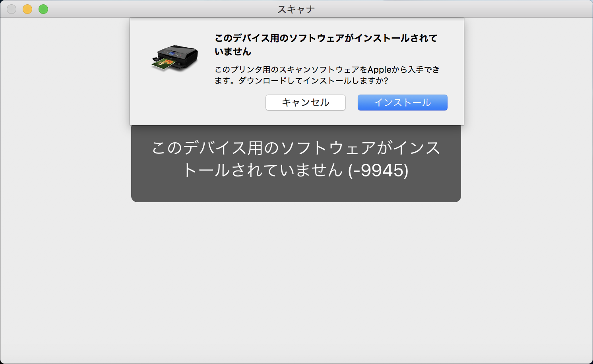Screen dimensions: 593x364
Task: Click the printer device icon
Action: [174, 58]
